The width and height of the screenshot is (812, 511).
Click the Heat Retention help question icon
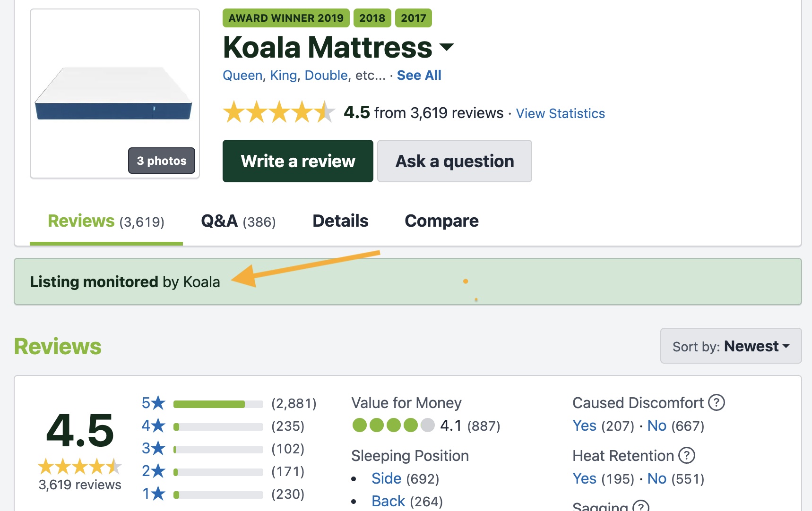pyautogui.click(x=687, y=456)
